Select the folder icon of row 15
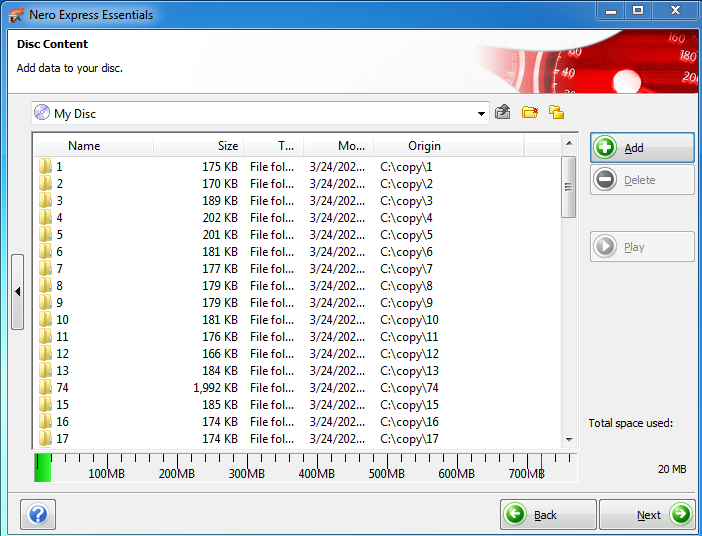This screenshot has width=702, height=536. point(45,405)
